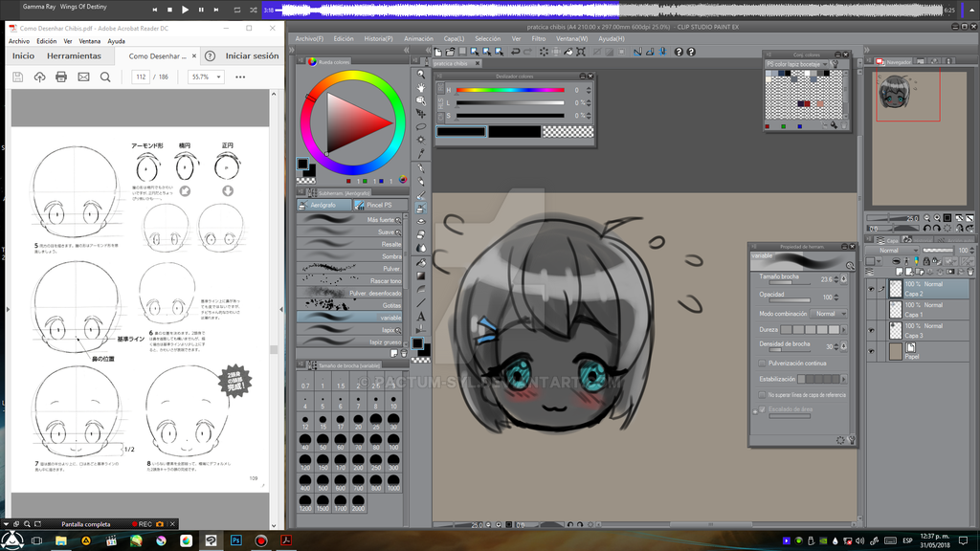980x551 pixels.
Task: Switch to Herramientas tab in Acrobat
Action: pyautogui.click(x=74, y=55)
